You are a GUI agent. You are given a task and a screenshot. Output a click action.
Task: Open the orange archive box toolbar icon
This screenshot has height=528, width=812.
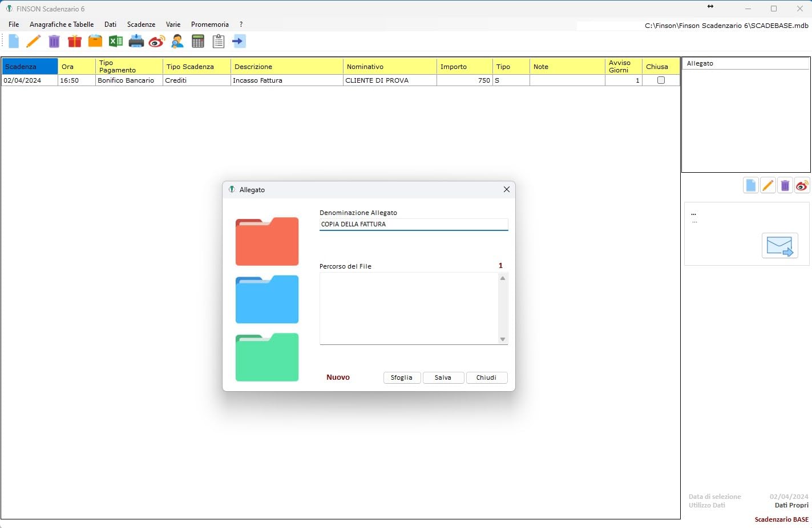(95, 41)
